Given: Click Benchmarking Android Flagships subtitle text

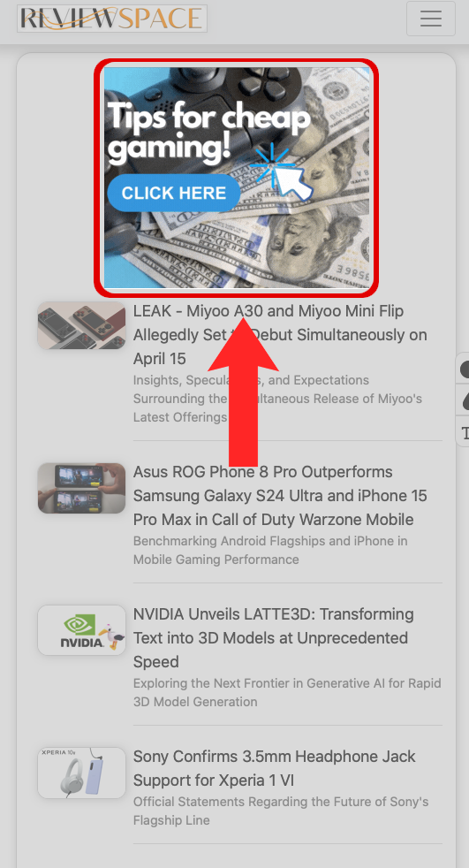Looking at the screenshot, I should pyautogui.click(x=270, y=550).
